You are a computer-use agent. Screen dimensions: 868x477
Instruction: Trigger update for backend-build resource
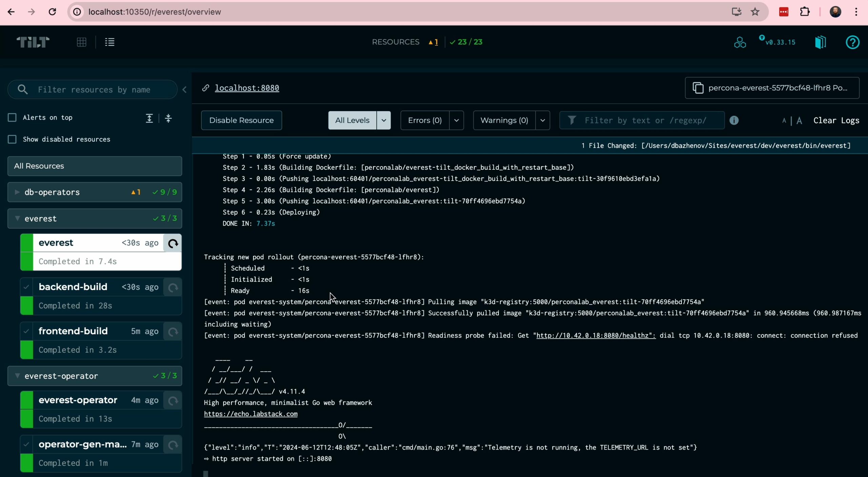pos(173,288)
